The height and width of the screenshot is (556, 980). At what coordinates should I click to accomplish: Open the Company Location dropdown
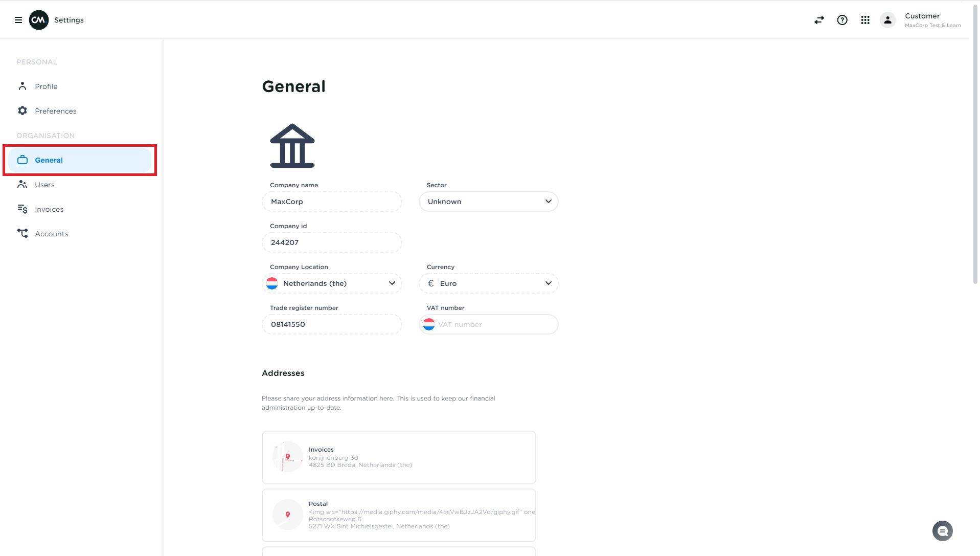(x=332, y=283)
